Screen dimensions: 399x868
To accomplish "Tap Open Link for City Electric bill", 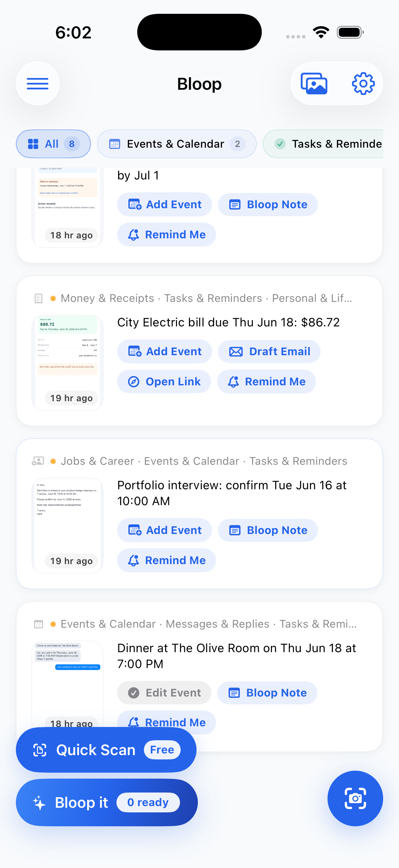I will pyautogui.click(x=164, y=381).
